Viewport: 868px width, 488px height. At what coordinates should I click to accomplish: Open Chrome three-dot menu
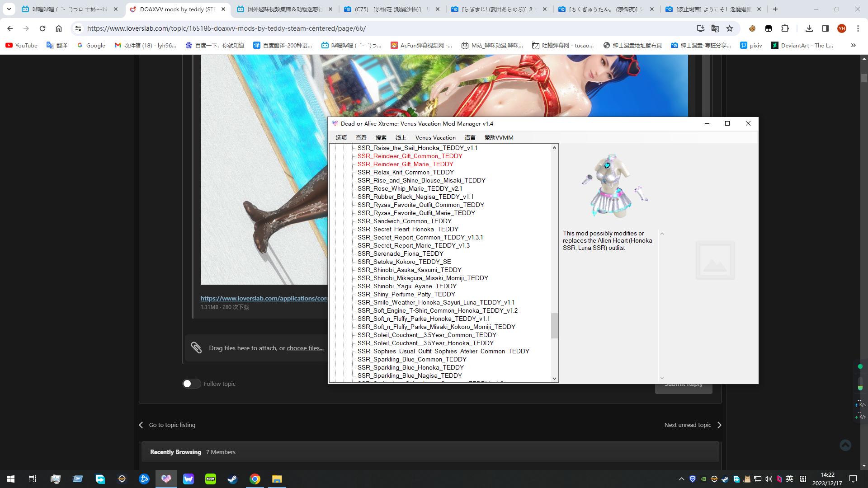point(858,28)
